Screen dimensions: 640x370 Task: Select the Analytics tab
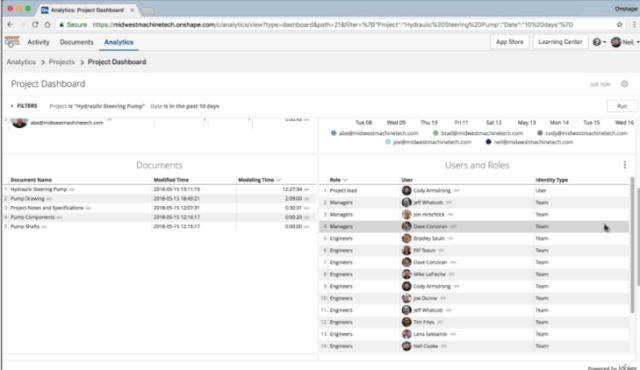[119, 42]
